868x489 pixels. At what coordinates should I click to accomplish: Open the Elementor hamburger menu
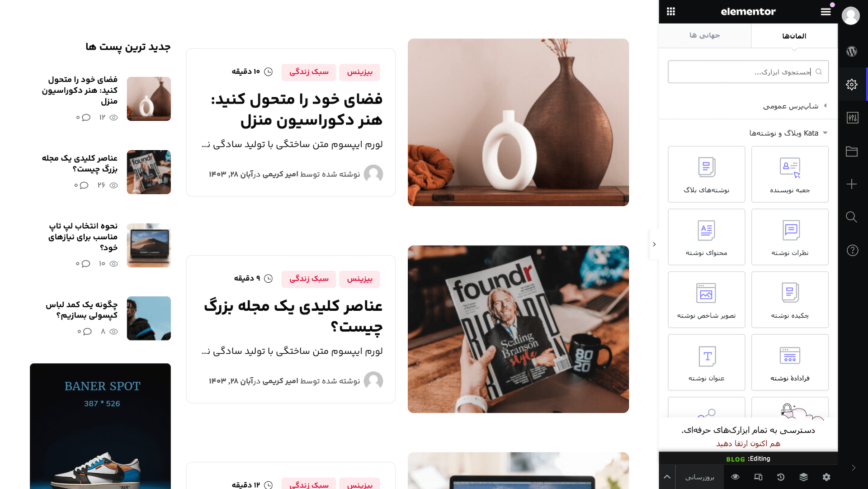[x=826, y=12]
